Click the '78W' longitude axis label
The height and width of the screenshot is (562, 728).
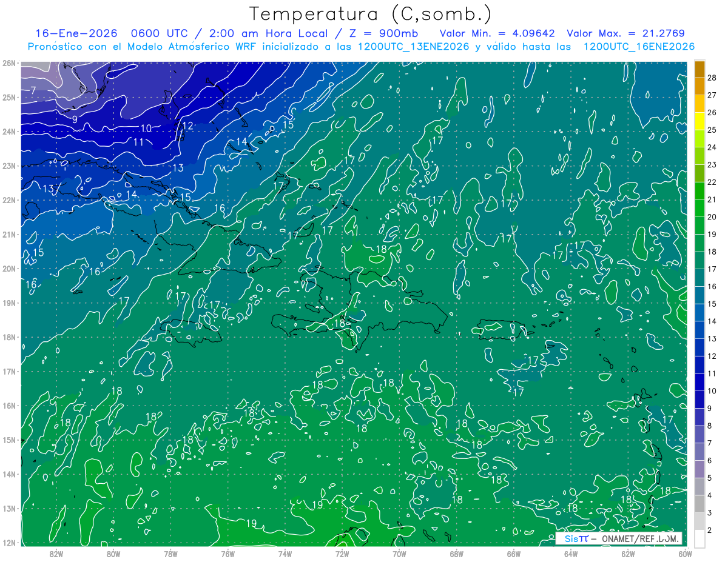tap(170, 554)
